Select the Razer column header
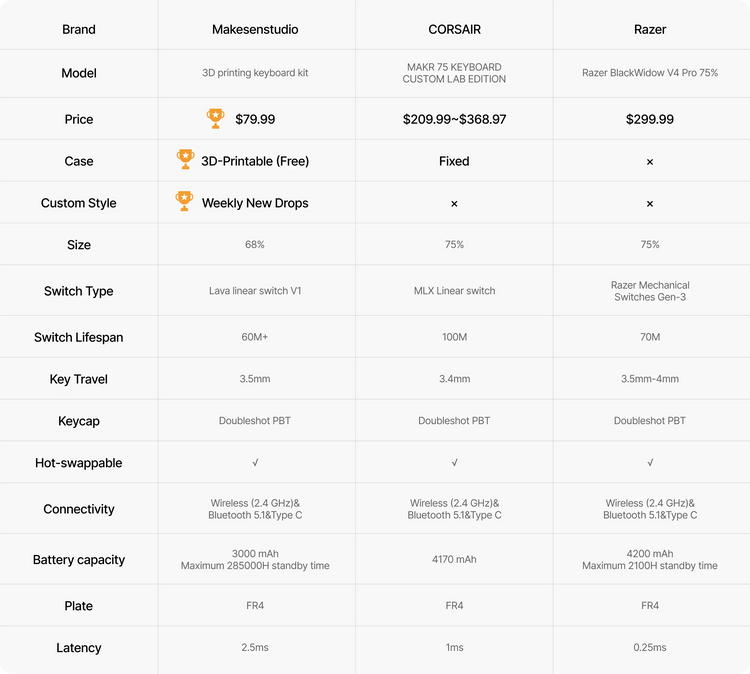The image size is (750, 674). click(650, 29)
